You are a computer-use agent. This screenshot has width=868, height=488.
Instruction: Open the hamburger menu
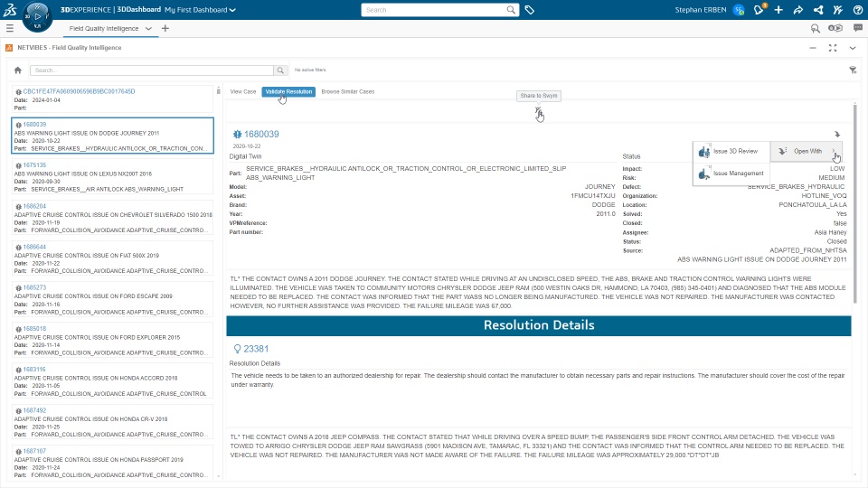pos(9,28)
